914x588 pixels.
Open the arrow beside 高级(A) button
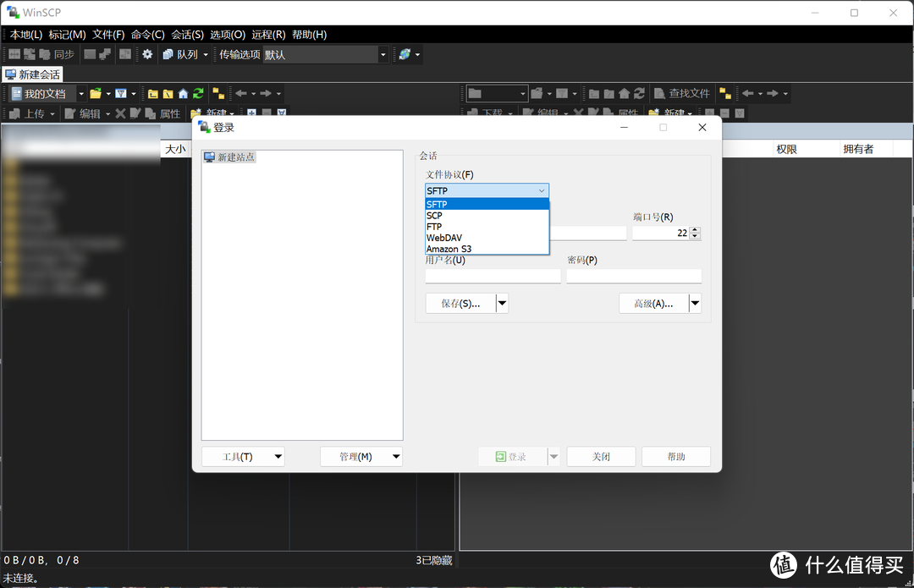tap(695, 304)
